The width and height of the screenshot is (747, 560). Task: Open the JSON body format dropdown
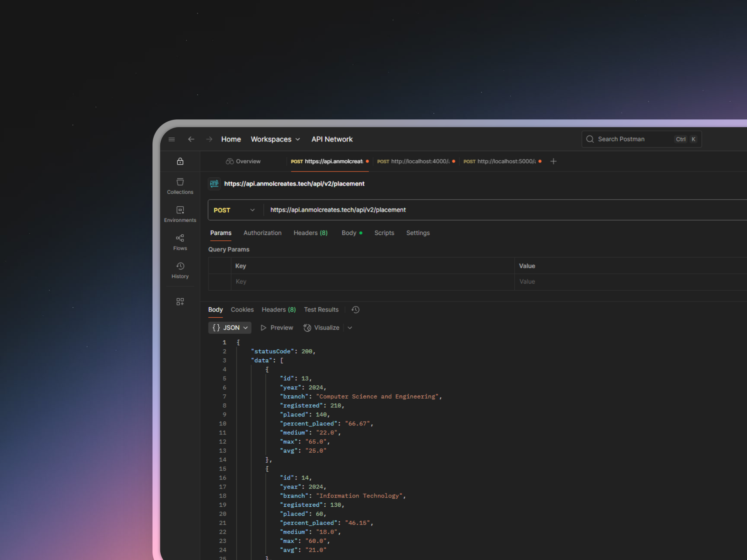pyautogui.click(x=245, y=327)
